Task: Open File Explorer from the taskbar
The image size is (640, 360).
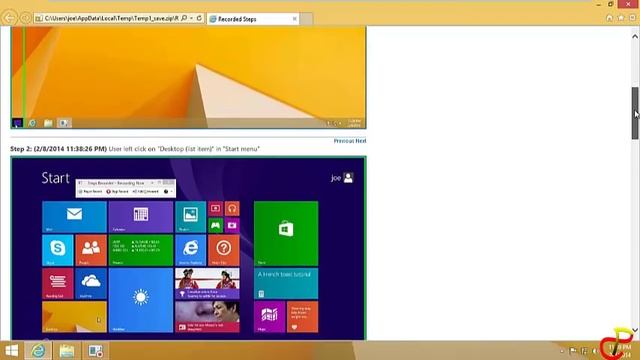Action: 67,351
